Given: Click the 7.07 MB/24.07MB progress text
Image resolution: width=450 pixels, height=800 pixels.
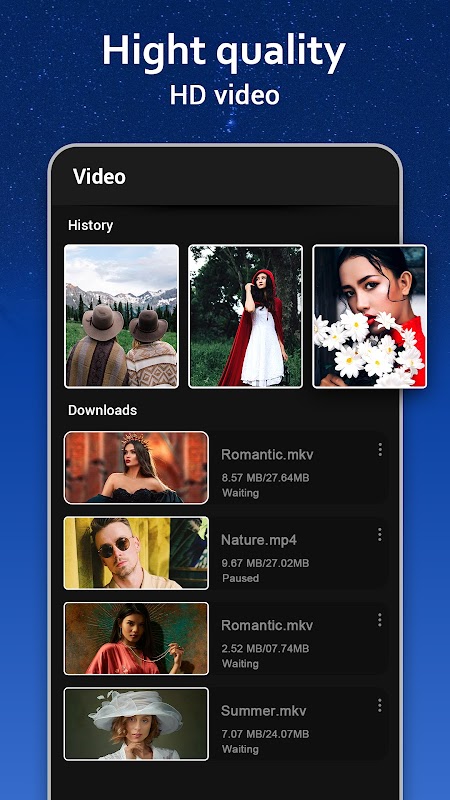Looking at the screenshot, I should (265, 734).
